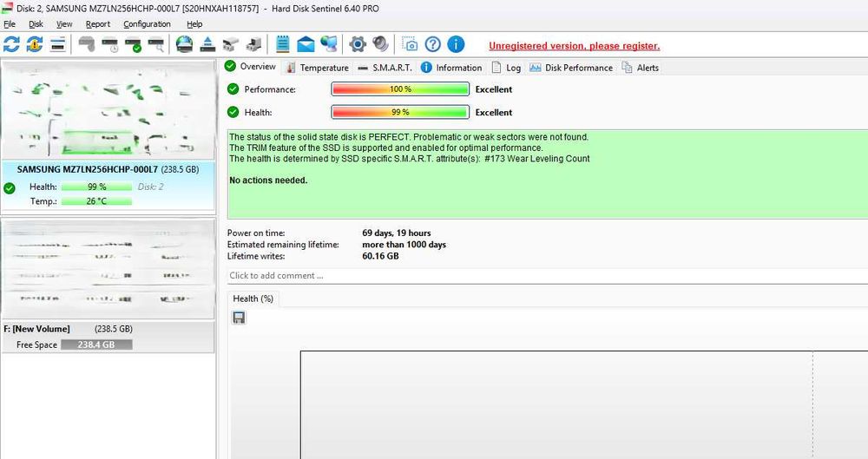
Task: Click the Unregistered version, please register link
Action: [574, 46]
